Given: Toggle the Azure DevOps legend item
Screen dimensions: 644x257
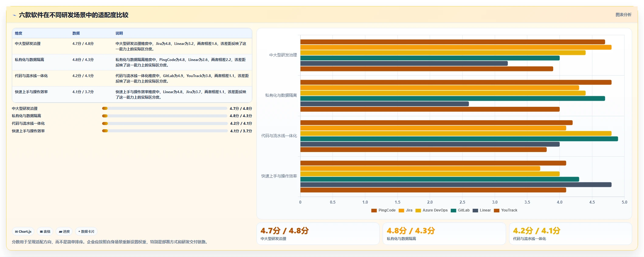Looking at the screenshot, I should (432, 210).
